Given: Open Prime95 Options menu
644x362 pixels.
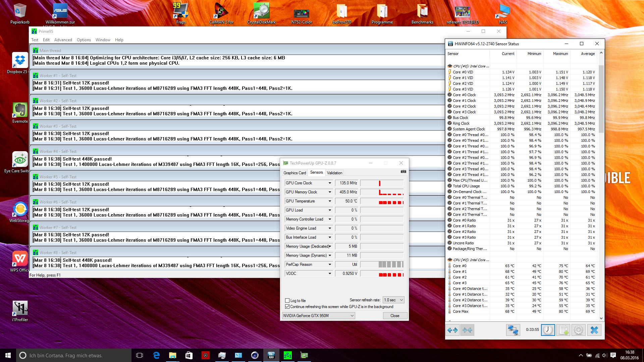Looking at the screenshot, I should 84,40.
